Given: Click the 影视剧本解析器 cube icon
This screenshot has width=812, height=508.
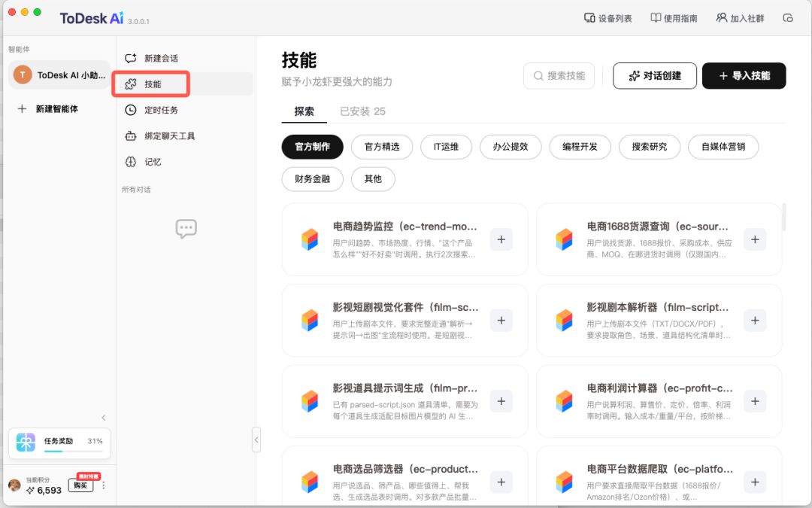Looking at the screenshot, I should tap(564, 321).
